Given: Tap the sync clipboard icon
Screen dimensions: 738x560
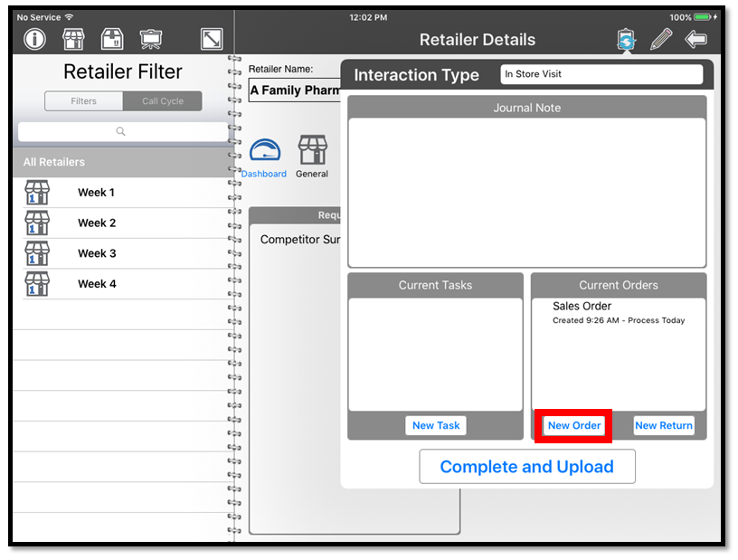Looking at the screenshot, I should pyautogui.click(x=626, y=40).
